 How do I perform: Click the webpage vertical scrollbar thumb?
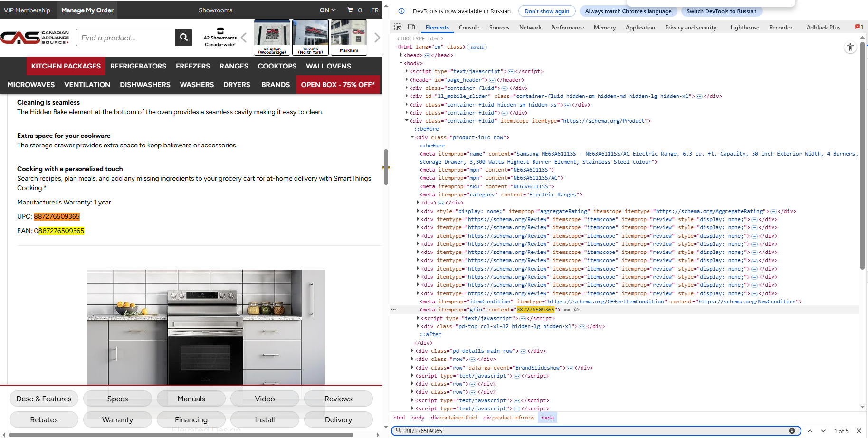coord(386,167)
